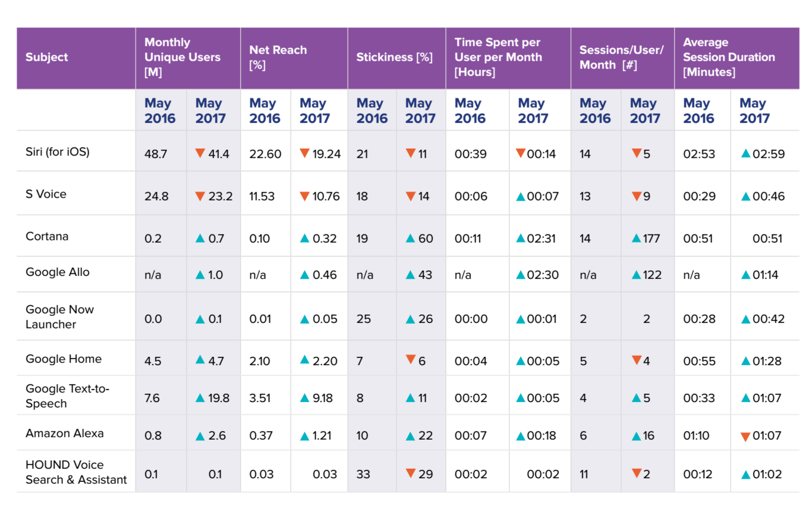The height and width of the screenshot is (514, 812).
Task: Click the Google Text-to-Speech row label
Action: 67,396
